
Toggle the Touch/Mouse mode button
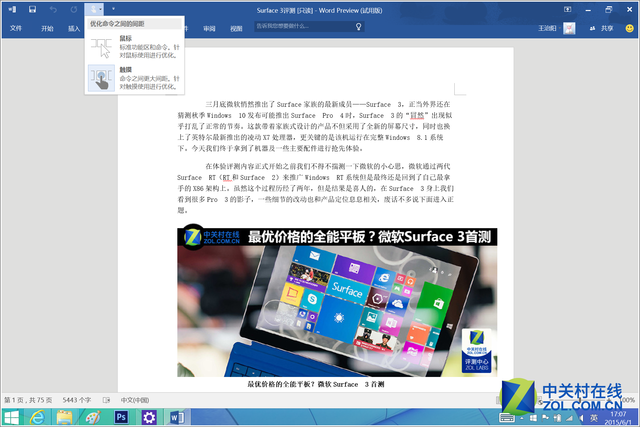coord(94,9)
